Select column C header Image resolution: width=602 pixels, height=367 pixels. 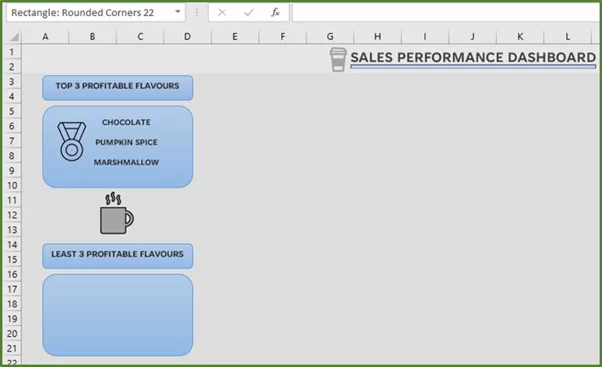140,36
